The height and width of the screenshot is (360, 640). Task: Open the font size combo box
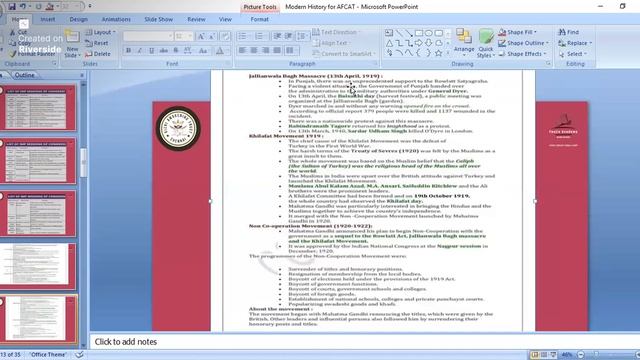coord(183,36)
